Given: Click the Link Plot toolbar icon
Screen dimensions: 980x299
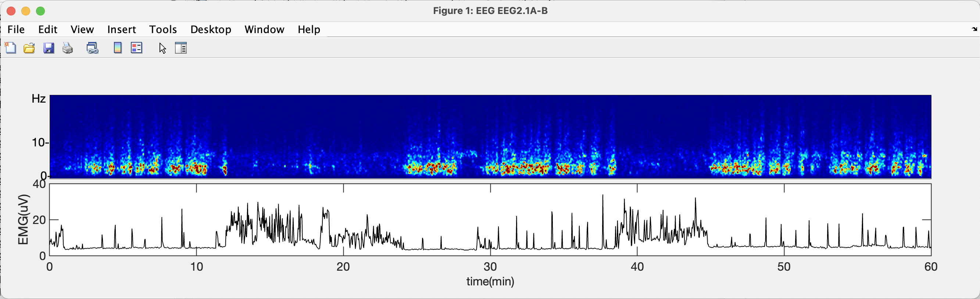Looking at the screenshot, I should [x=92, y=48].
